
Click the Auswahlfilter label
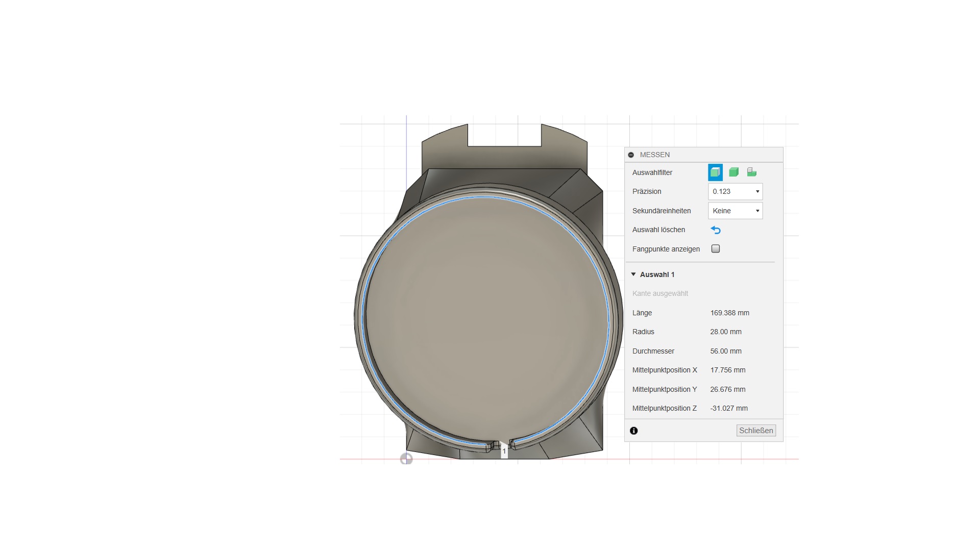tap(652, 172)
